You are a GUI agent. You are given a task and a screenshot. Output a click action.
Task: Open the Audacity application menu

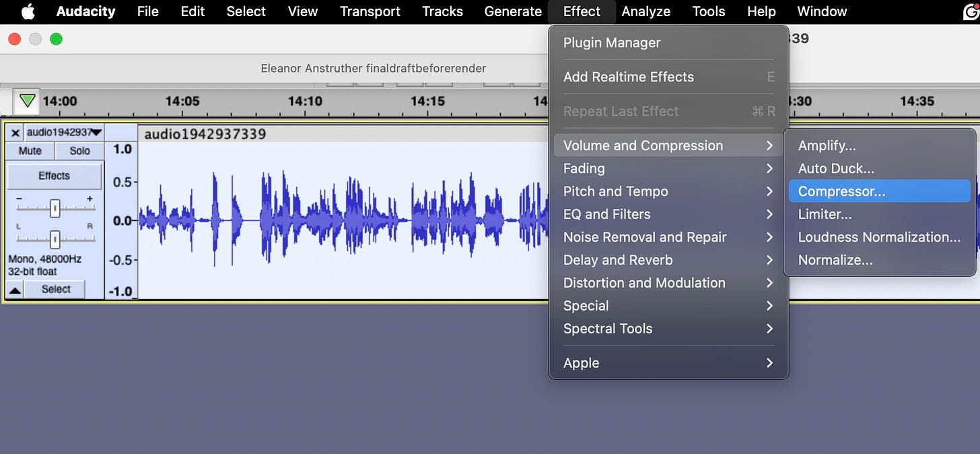click(85, 11)
